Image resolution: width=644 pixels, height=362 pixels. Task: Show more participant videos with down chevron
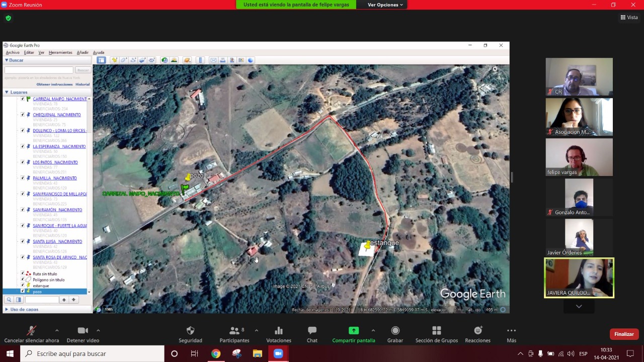click(579, 306)
